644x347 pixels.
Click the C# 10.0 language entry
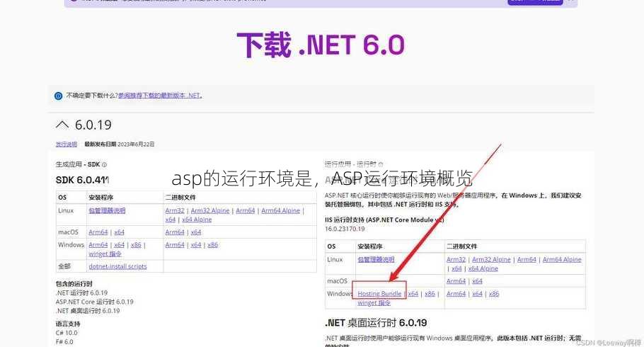pyautogui.click(x=67, y=333)
